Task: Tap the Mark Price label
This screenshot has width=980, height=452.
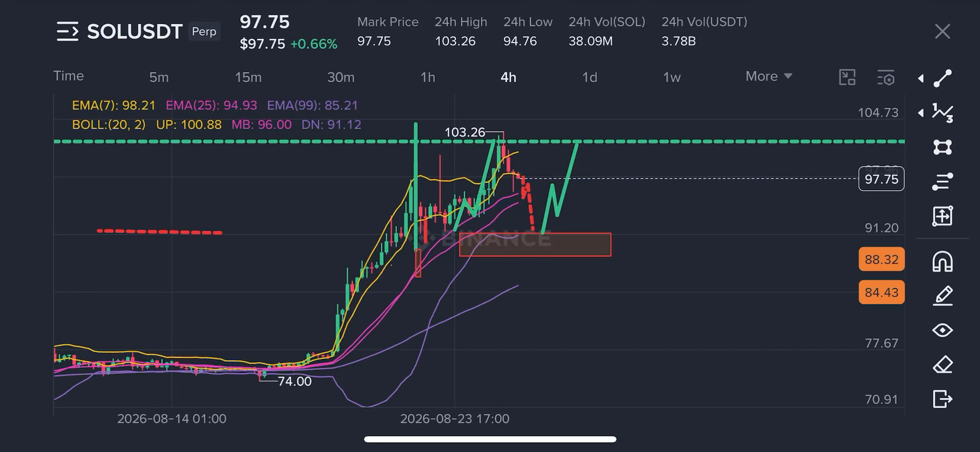Action: (x=388, y=22)
